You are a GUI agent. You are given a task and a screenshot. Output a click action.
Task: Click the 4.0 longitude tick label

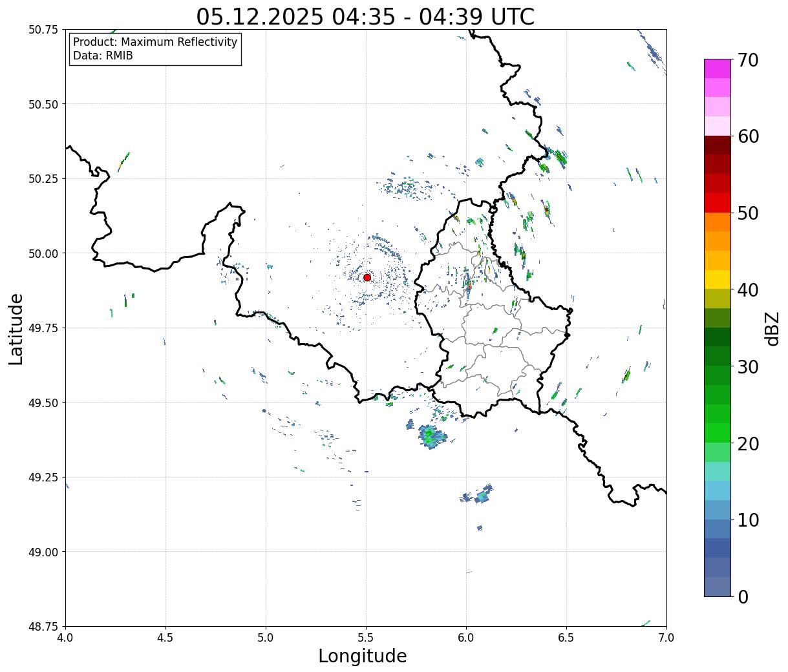[x=65, y=637]
